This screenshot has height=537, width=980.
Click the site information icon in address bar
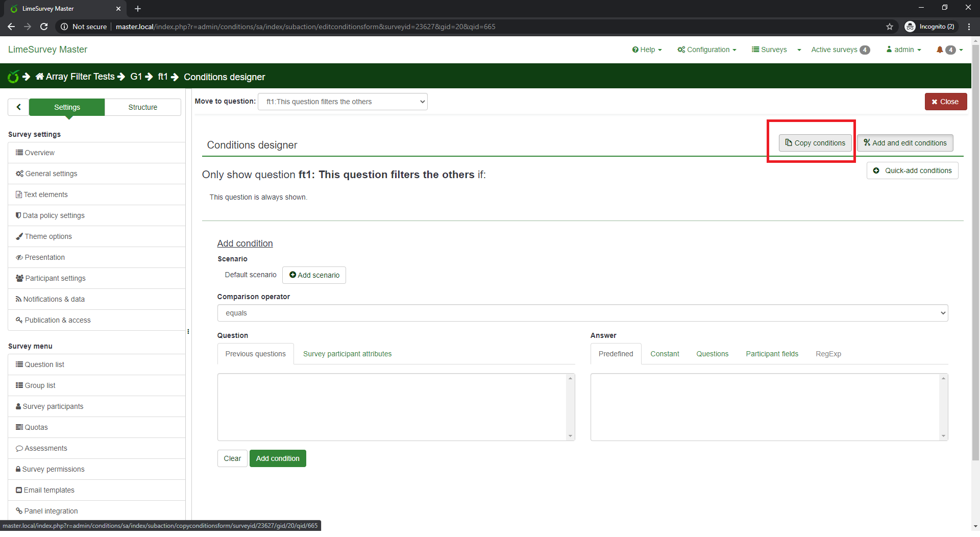click(x=64, y=27)
